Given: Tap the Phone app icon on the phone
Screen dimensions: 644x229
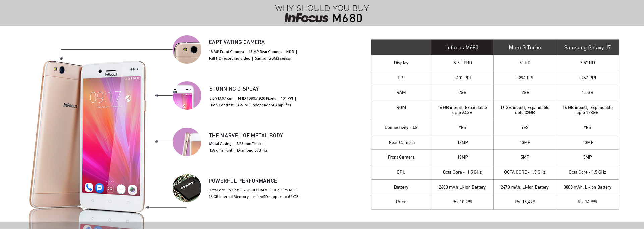Looking at the screenshot, I should [89, 187].
